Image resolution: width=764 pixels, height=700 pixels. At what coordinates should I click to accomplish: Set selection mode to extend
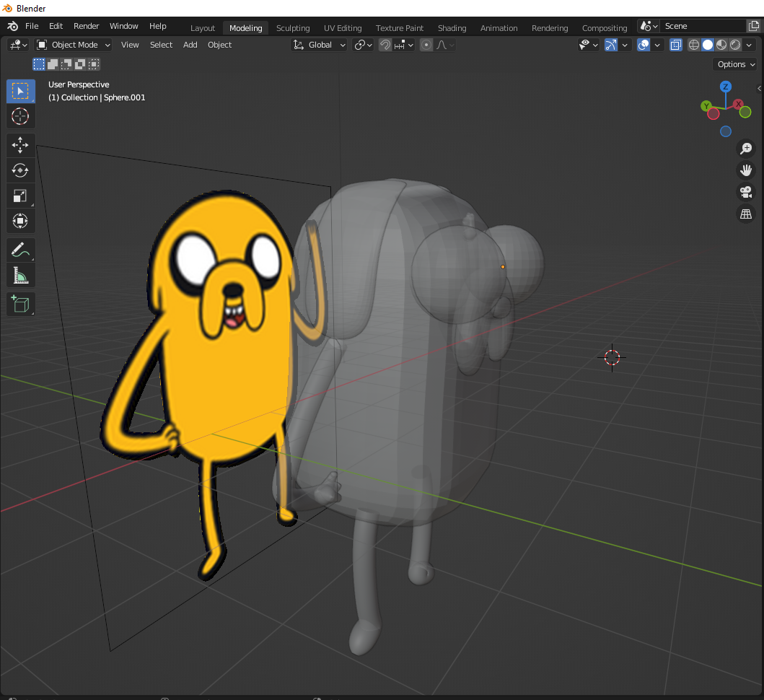click(x=53, y=64)
